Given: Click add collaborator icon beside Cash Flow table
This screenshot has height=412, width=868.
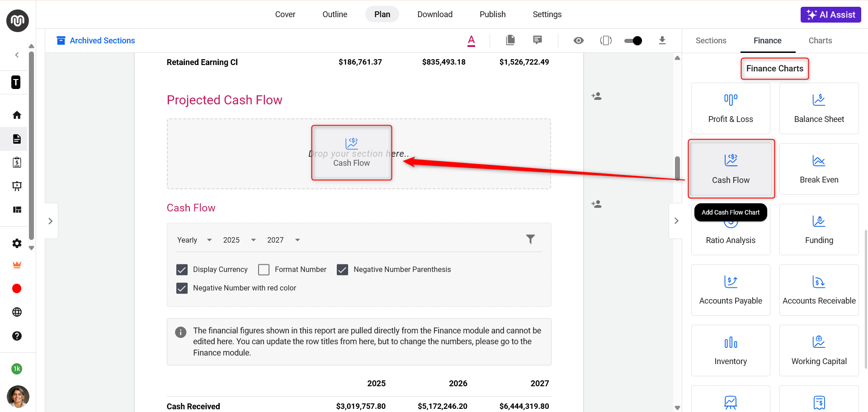Looking at the screenshot, I should (x=596, y=204).
